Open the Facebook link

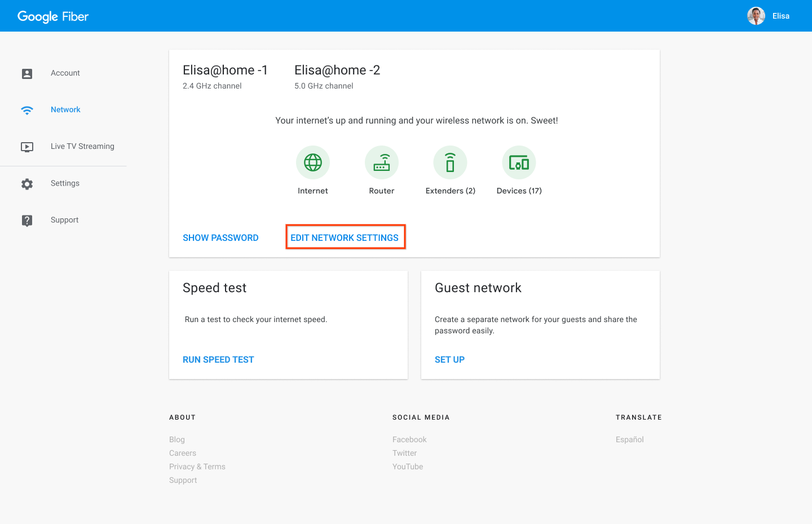coord(409,439)
